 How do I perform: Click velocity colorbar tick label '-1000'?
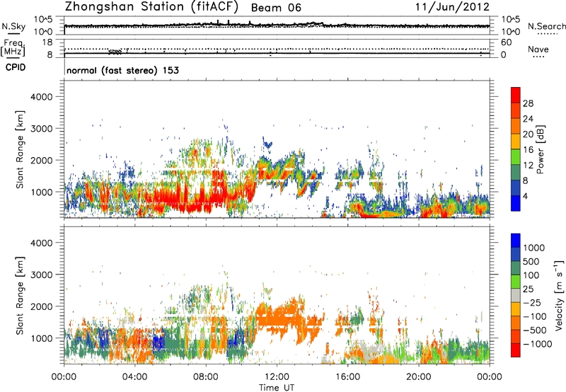(x=537, y=344)
